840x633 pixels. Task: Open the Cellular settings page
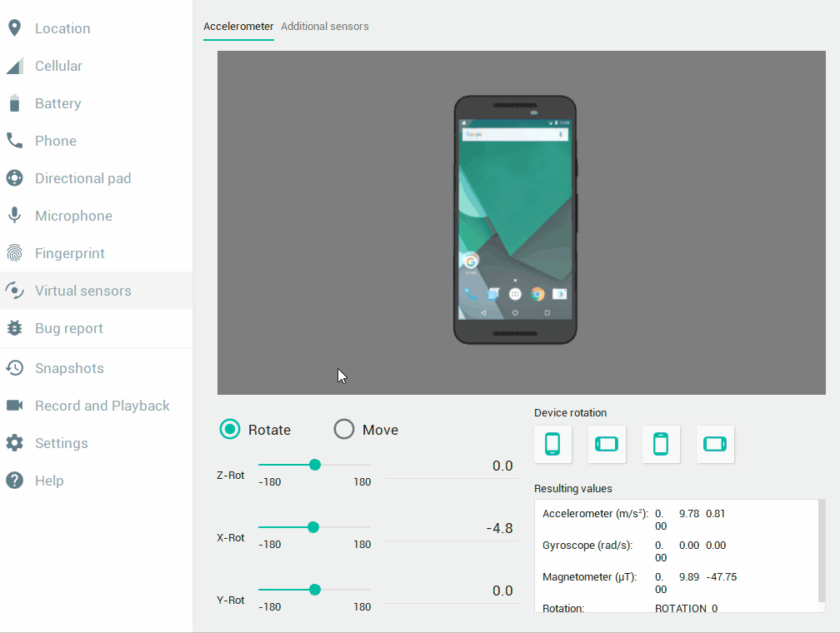58,66
